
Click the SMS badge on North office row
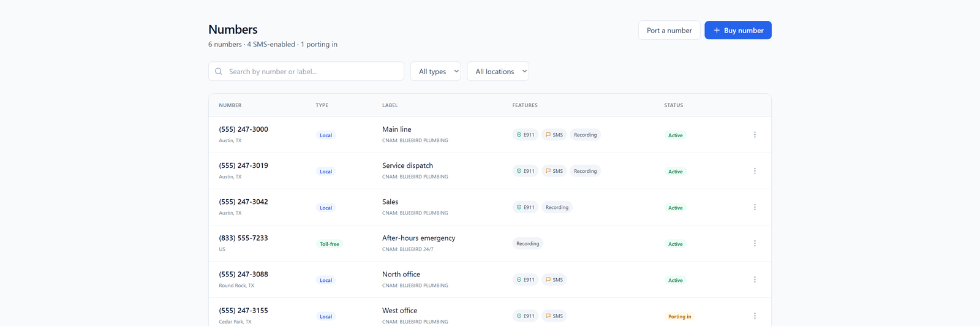click(x=554, y=279)
